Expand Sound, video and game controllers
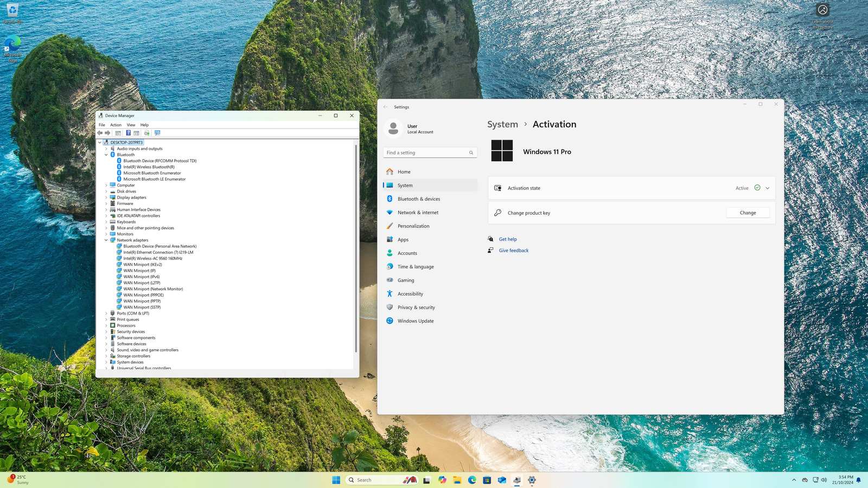The height and width of the screenshot is (488, 868). click(106, 350)
